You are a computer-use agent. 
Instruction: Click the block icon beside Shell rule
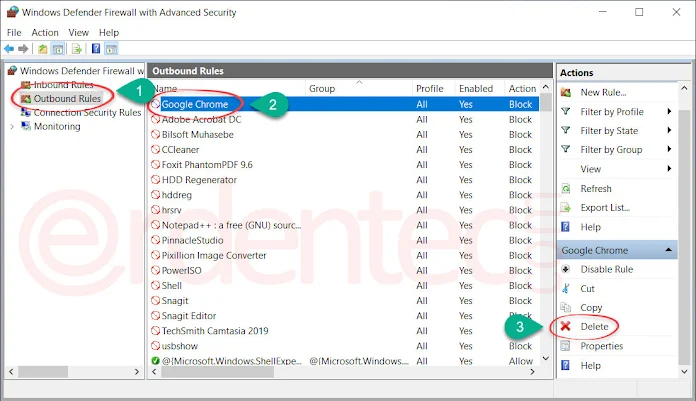[x=155, y=286]
